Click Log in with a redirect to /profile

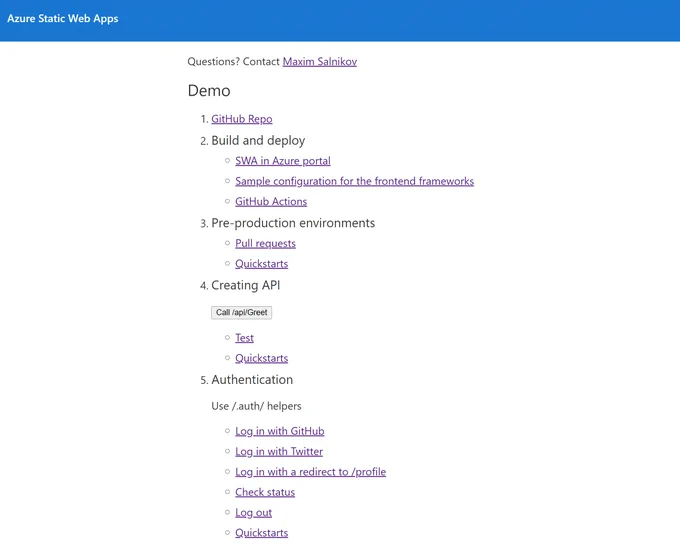(311, 472)
